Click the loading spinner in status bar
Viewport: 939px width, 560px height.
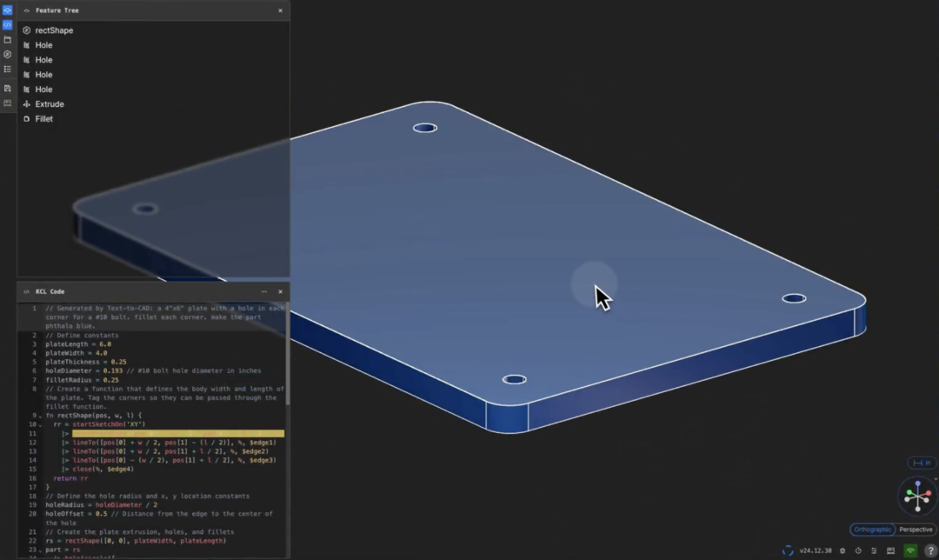coord(788,550)
